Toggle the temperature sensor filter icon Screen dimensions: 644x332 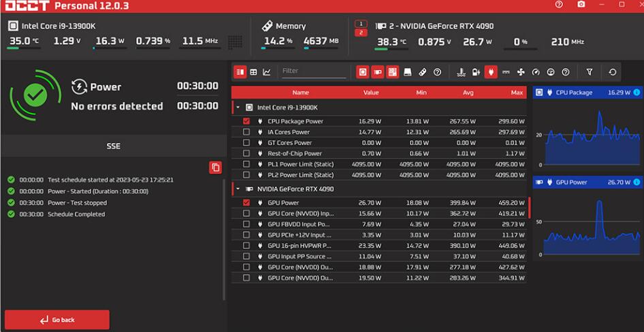462,71
